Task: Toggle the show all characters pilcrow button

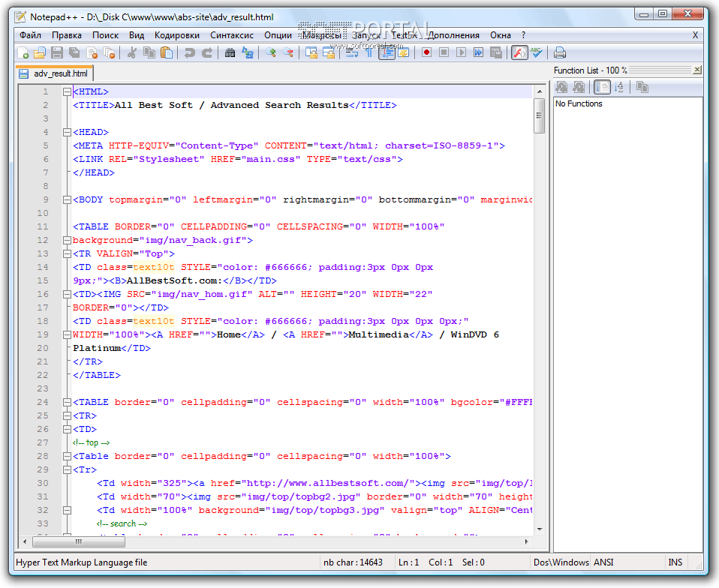Action: 369,52
